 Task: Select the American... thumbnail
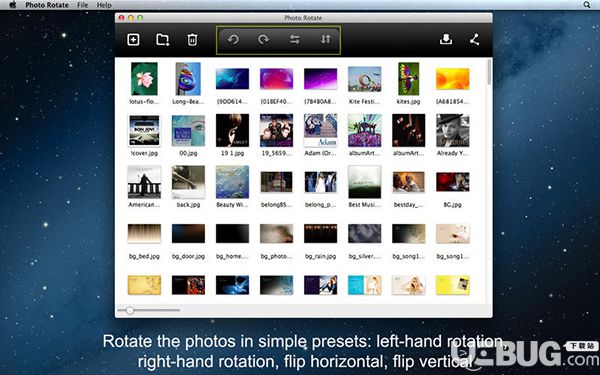click(144, 182)
